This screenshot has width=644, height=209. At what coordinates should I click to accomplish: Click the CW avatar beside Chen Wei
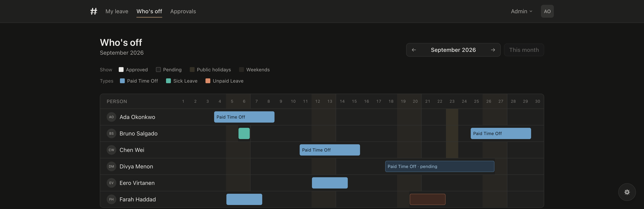click(111, 150)
